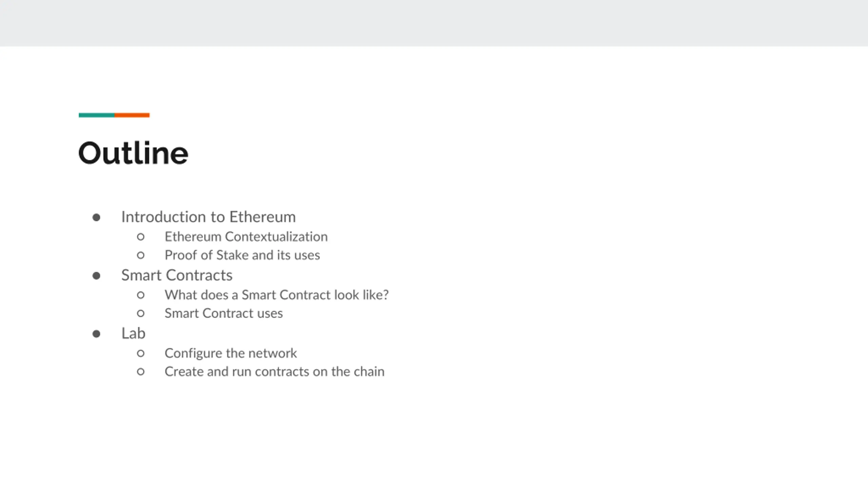Click the filled bullet beside Lab
This screenshot has height=488, width=868.
pyautogui.click(x=96, y=334)
